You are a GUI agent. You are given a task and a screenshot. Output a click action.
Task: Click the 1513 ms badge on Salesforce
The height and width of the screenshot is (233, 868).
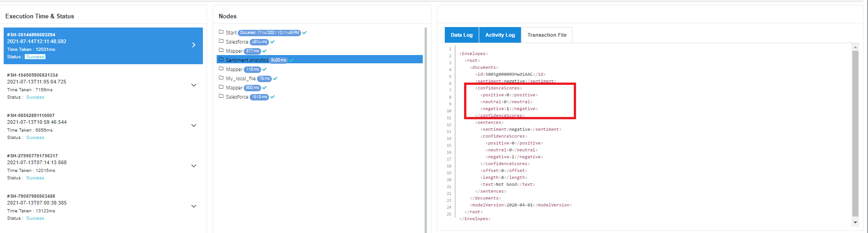[x=259, y=97]
